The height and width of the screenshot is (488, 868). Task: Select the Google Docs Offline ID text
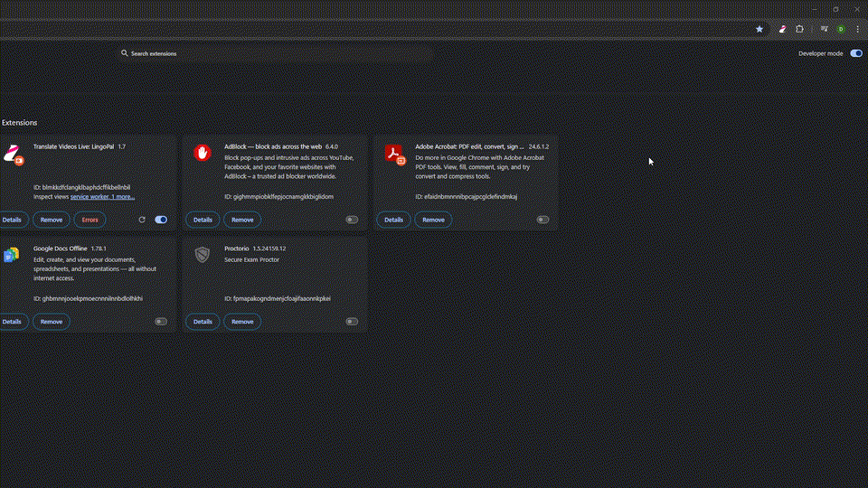coord(88,298)
